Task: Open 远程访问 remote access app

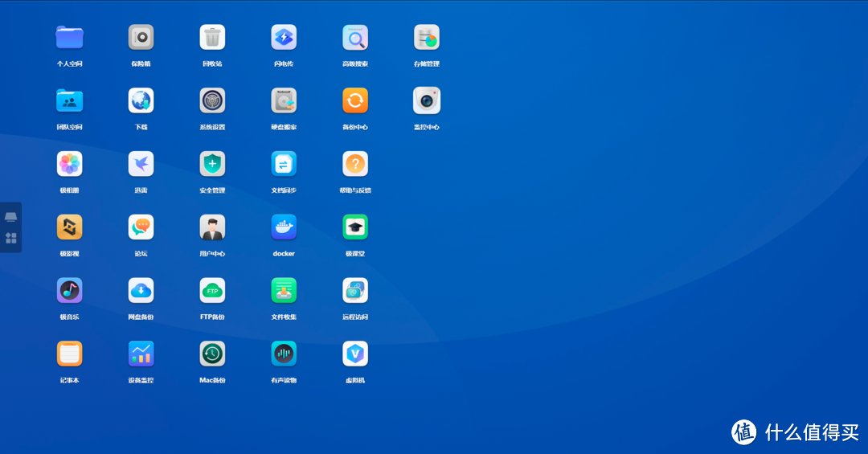Action: (x=354, y=290)
